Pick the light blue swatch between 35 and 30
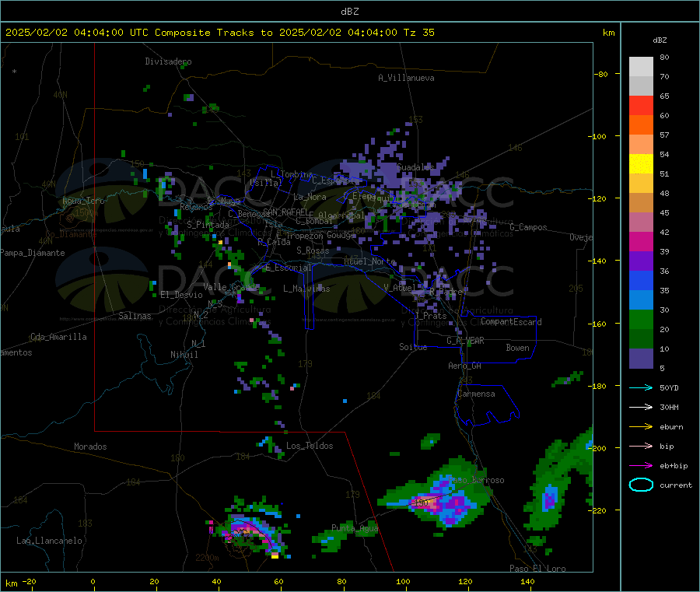The height and width of the screenshot is (592, 700). 641,300
